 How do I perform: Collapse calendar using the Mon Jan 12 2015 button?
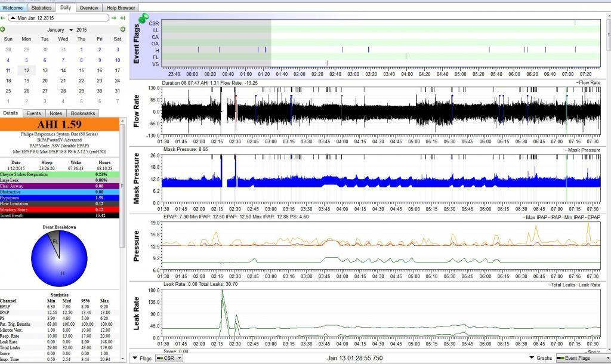[58, 18]
